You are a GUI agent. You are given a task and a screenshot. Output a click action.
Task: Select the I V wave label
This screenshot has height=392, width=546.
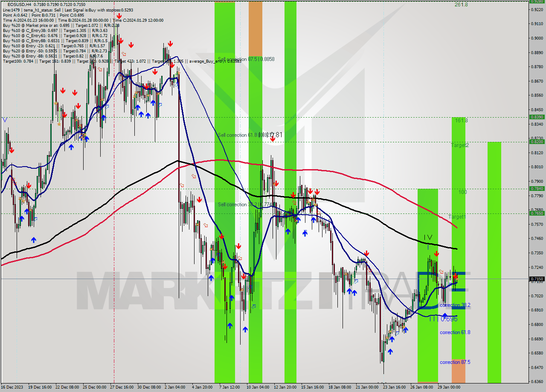point(428,237)
